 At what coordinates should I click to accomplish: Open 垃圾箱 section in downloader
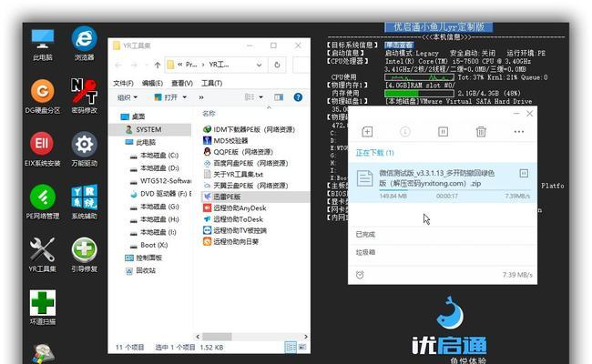click(365, 252)
